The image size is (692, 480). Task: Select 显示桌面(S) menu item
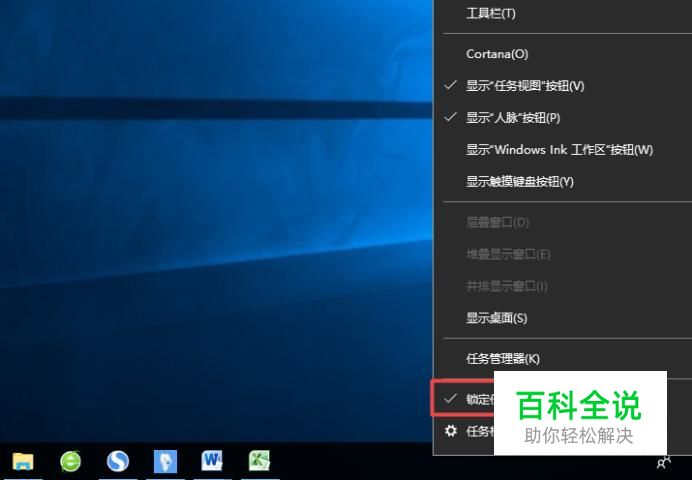point(563,318)
